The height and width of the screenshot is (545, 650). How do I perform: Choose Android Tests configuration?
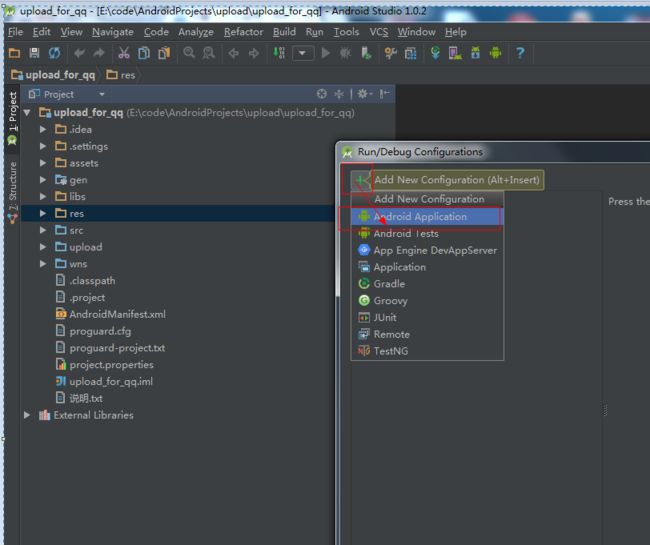click(x=427, y=233)
